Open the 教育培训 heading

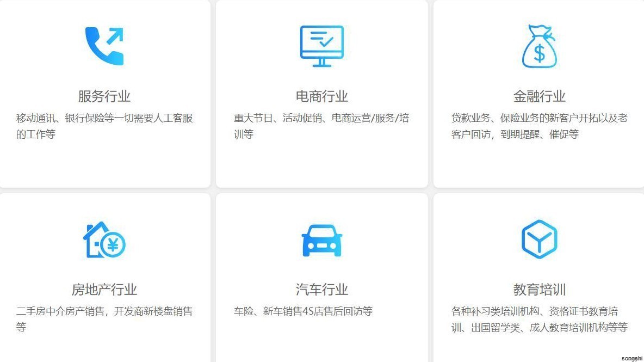click(539, 289)
